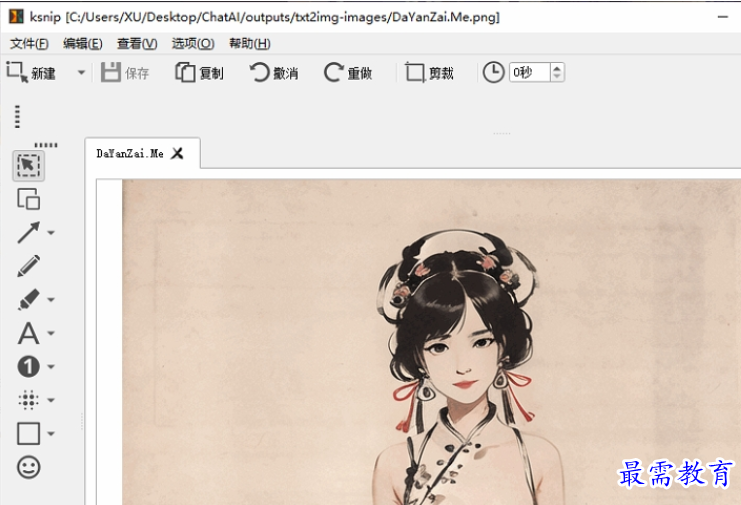
Task: Click the tool panel horizontal grip handle
Action: pos(46,145)
